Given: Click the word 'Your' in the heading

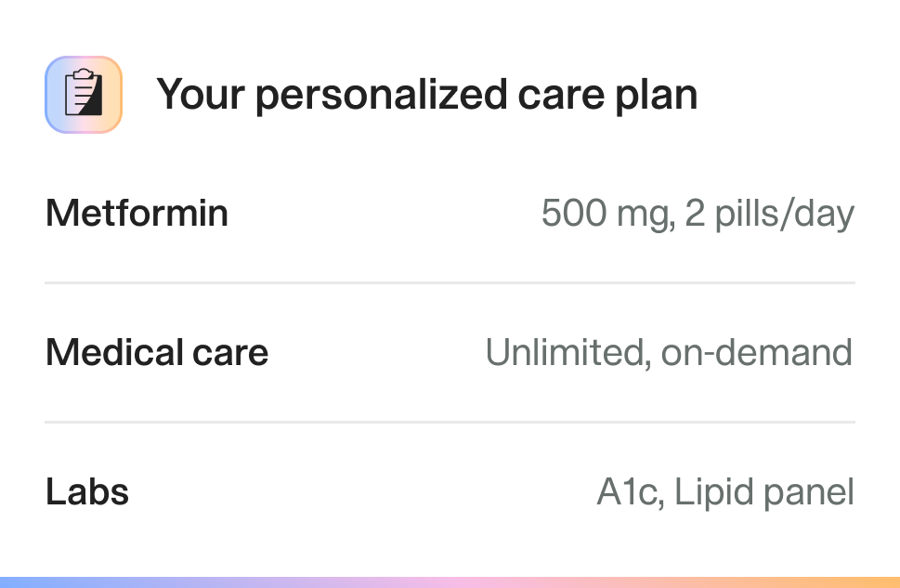Looking at the screenshot, I should 201,95.
